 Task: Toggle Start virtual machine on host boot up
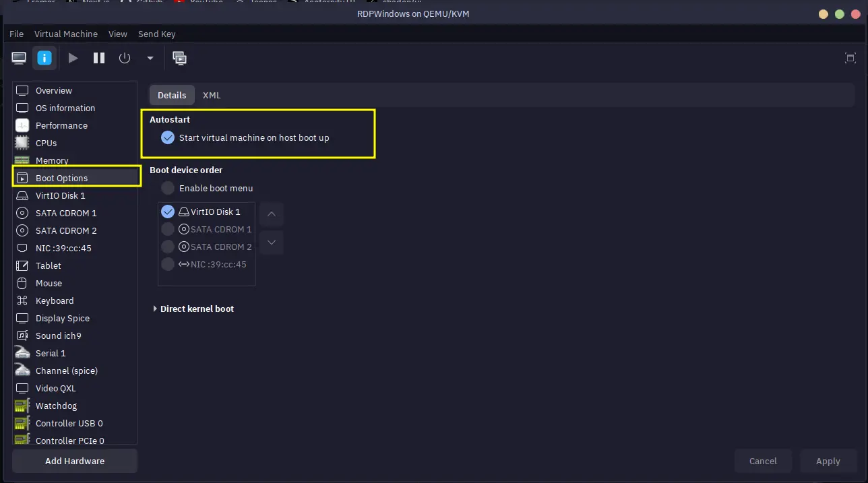[168, 137]
